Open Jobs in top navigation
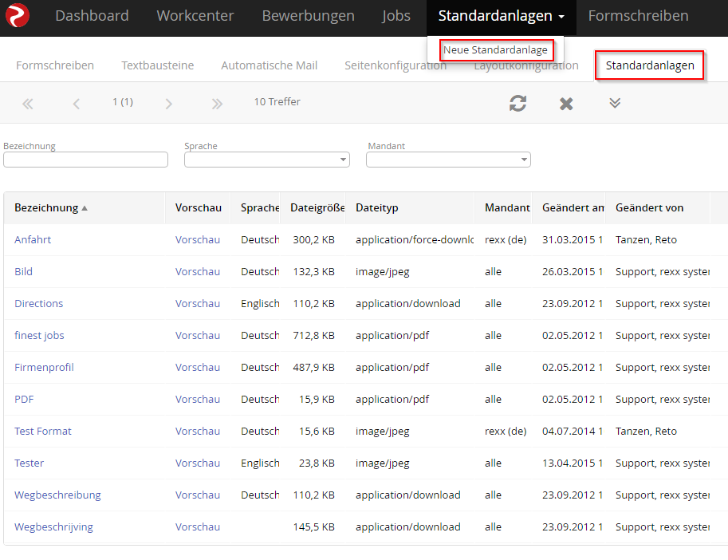This screenshot has height=560, width=728. tap(396, 16)
